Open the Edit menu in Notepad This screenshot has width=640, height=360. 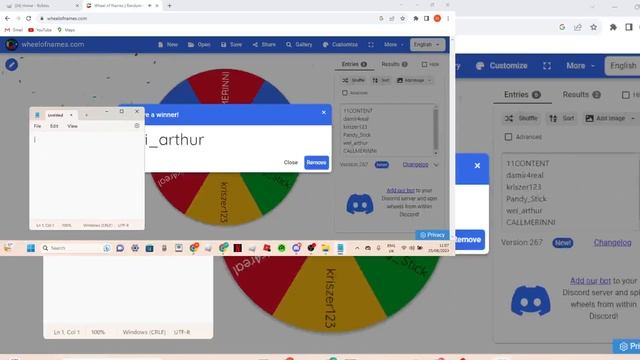coord(54,126)
